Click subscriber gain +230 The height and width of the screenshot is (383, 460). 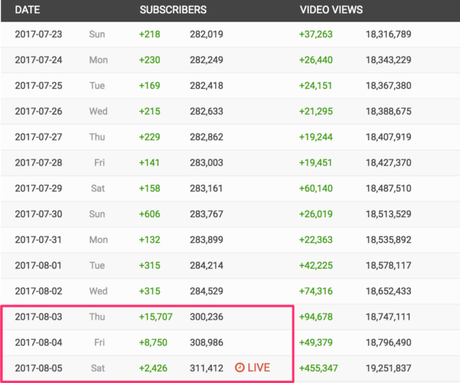150,60
